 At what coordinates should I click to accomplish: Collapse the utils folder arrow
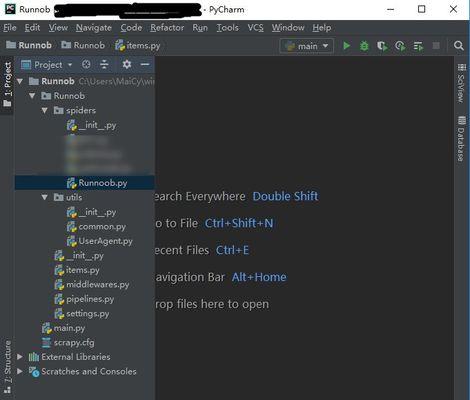45,197
